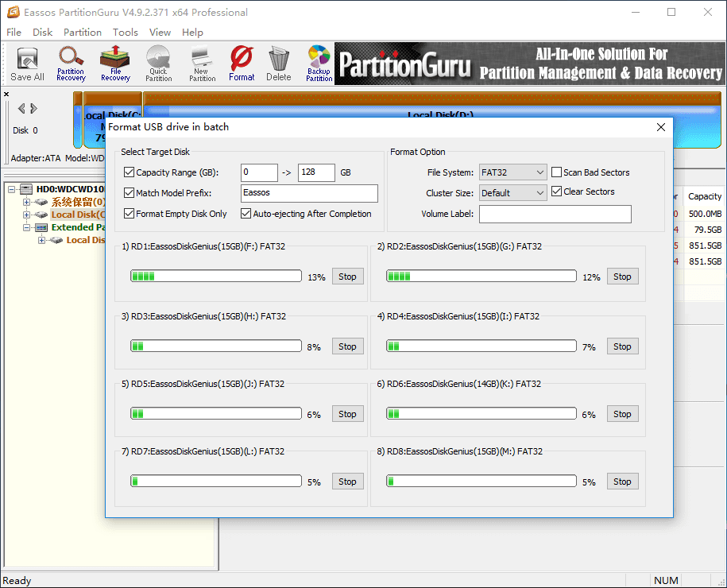727x588 pixels.
Task: Select Extended Partition tree item
Action: tap(78, 228)
